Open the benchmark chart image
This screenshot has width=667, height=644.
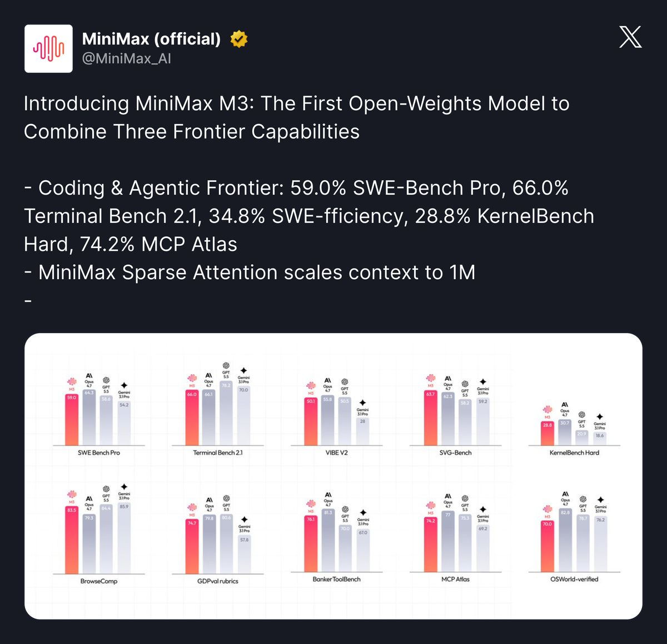pyautogui.click(x=333, y=476)
